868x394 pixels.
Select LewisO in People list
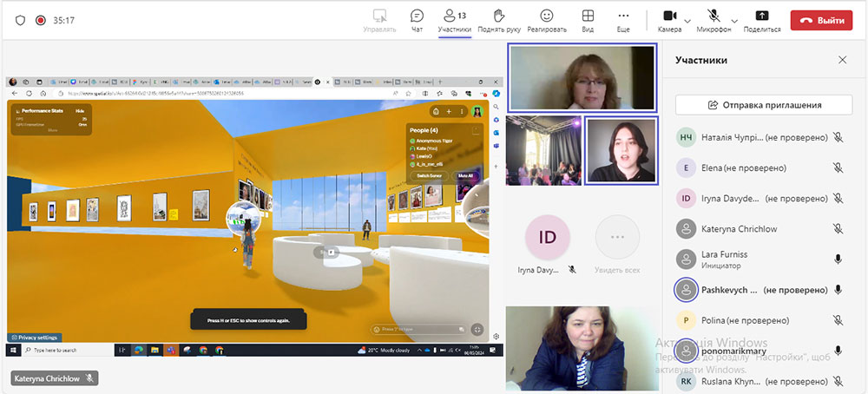pyautogui.click(x=421, y=156)
